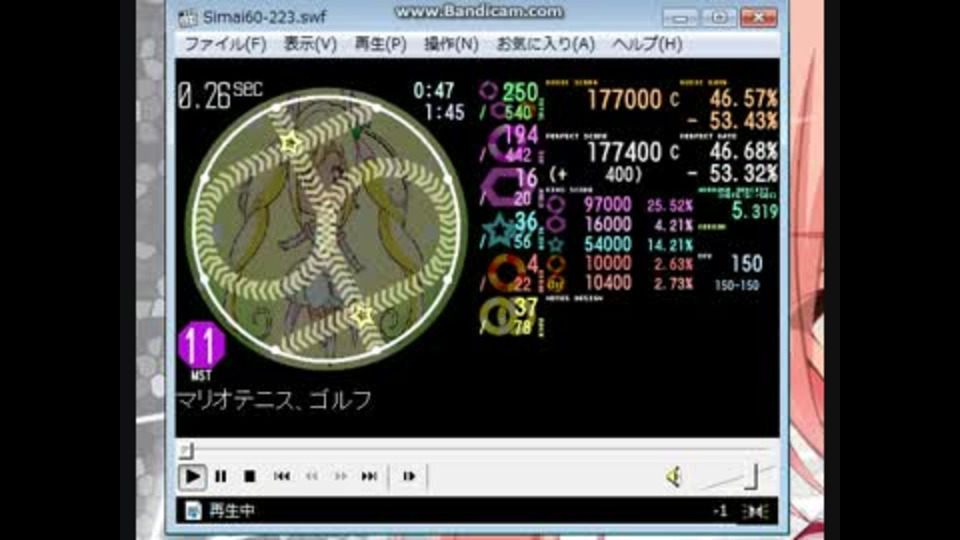Maximize the Simai60-223.swf window
The width and height of the screenshot is (960, 540).
click(719, 18)
